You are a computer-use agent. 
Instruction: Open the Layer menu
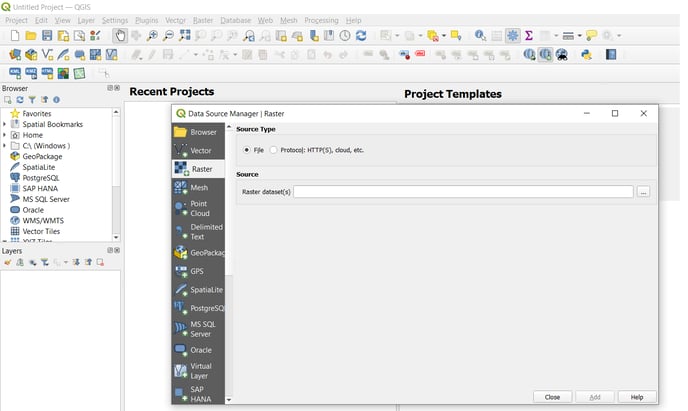point(86,20)
